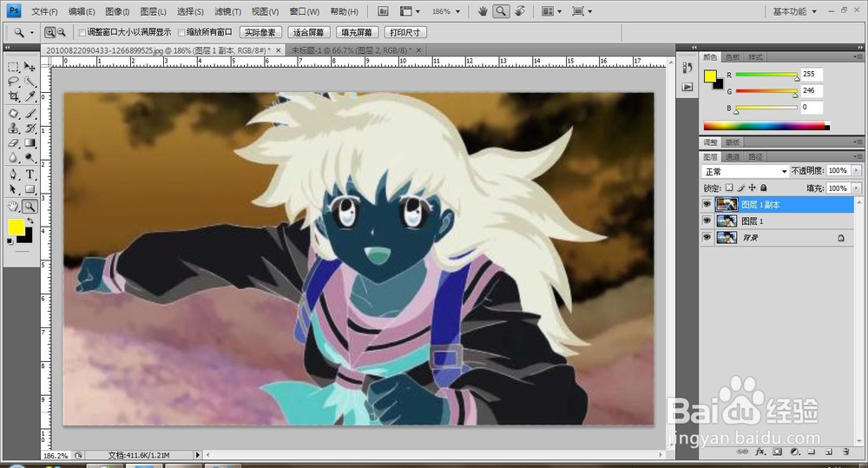The width and height of the screenshot is (868, 468).
Task: Toggle lock all for layer
Action: pyautogui.click(x=764, y=188)
